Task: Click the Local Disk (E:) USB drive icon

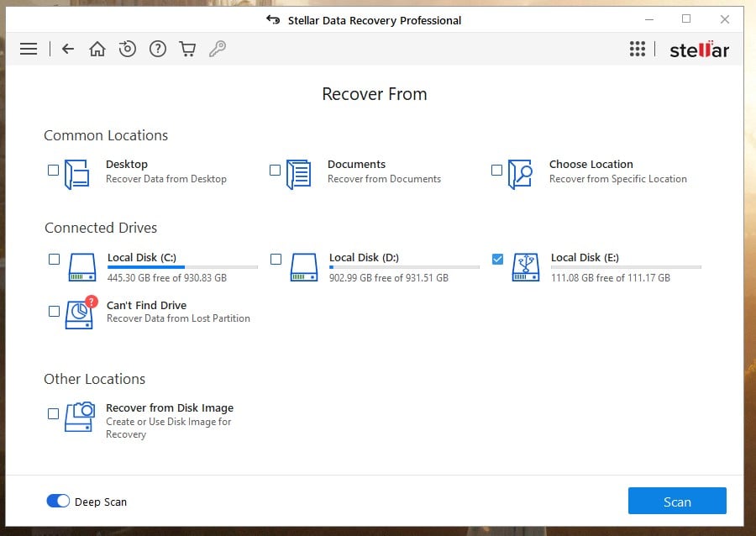Action: tap(526, 267)
